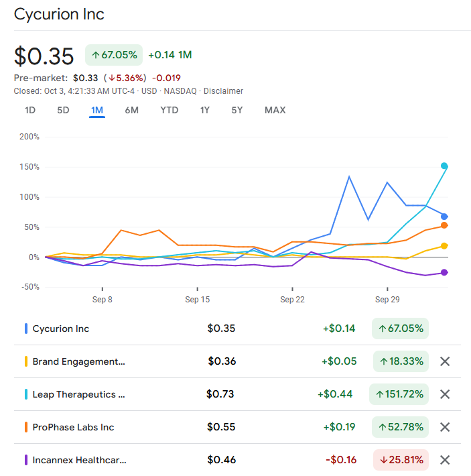Image resolution: width=471 pixels, height=476 pixels.
Task: Click the orange ProPhase color marker
Action: (x=26, y=427)
